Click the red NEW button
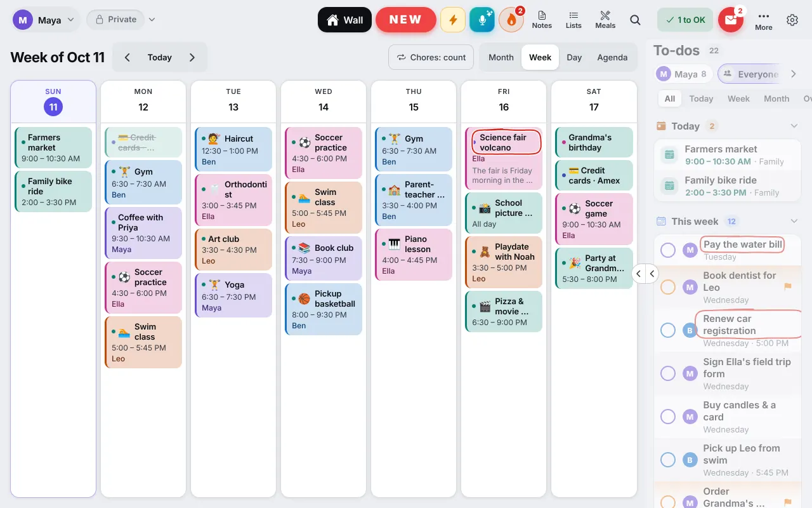Viewport: 812px width, 508px height. (405, 20)
